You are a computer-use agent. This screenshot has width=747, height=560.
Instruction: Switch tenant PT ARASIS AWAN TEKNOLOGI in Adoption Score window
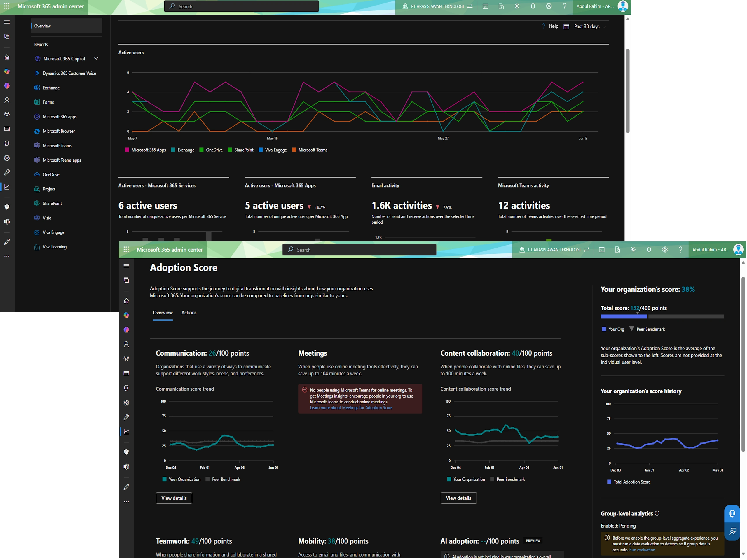pos(554,250)
